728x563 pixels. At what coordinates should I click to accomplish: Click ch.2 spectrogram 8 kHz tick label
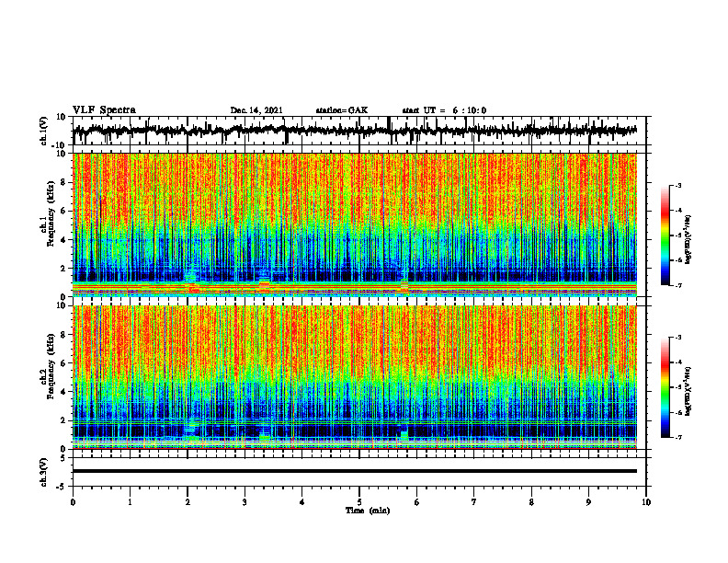(x=63, y=335)
